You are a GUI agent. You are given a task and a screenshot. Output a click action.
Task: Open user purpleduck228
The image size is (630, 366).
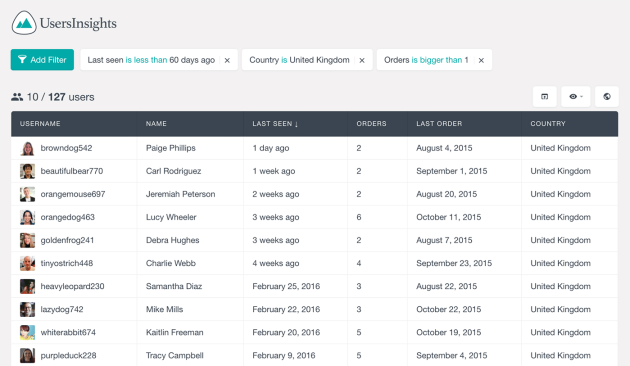(68, 356)
